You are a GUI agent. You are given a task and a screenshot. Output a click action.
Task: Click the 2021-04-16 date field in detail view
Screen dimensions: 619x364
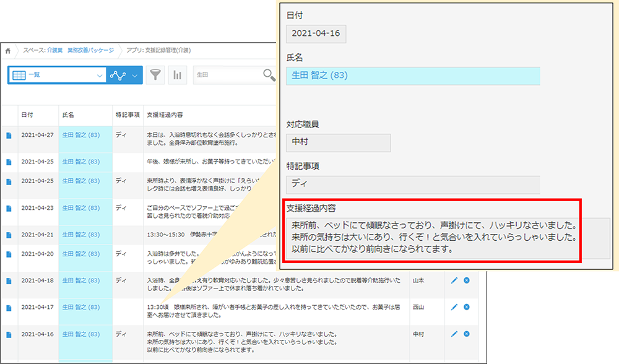(x=316, y=34)
